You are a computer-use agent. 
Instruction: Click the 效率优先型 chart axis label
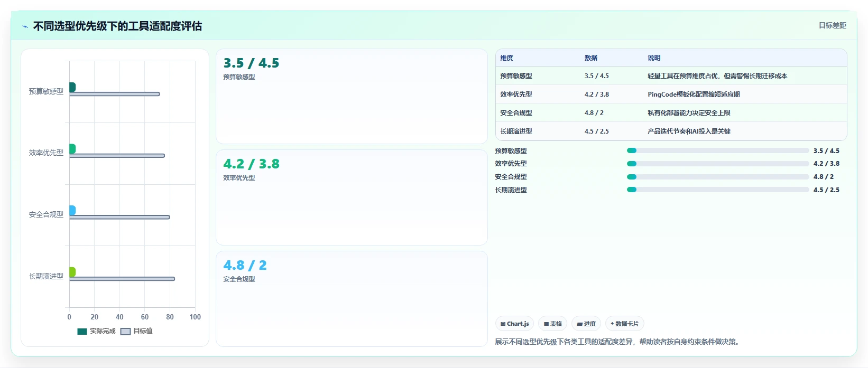[46, 153]
